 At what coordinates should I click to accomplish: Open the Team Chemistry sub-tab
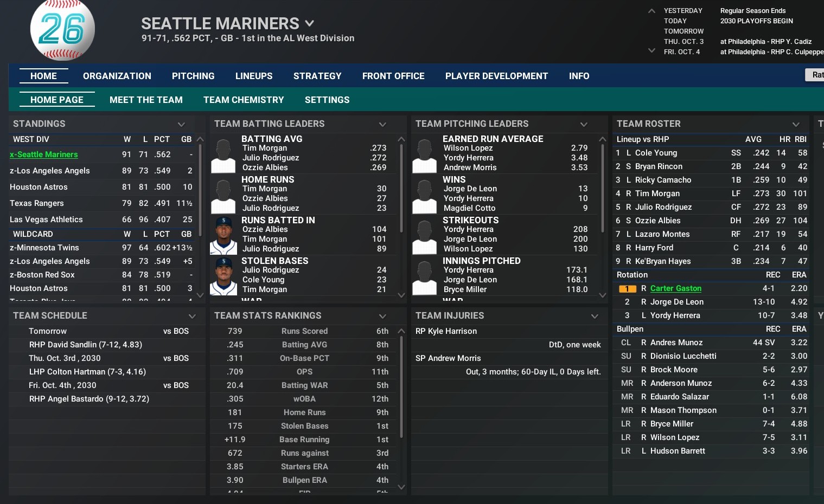tap(244, 100)
